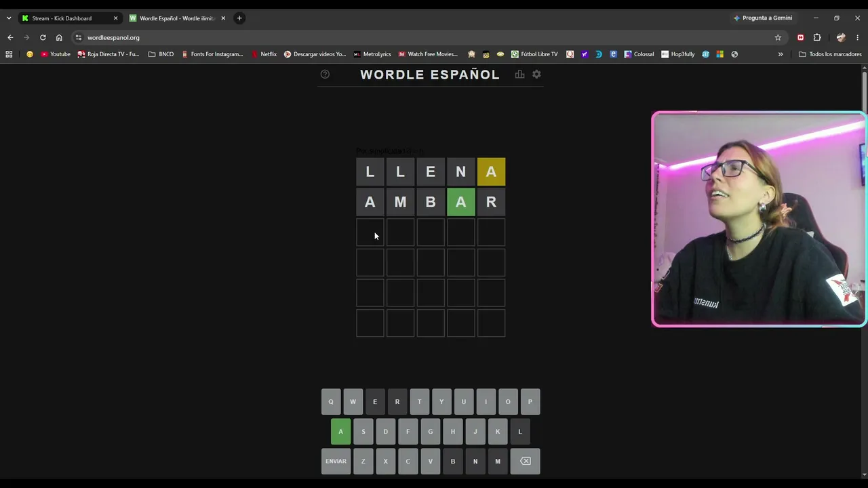Open the Hop3fully bookmark
This screenshot has height=488, width=868.
pyautogui.click(x=678, y=54)
